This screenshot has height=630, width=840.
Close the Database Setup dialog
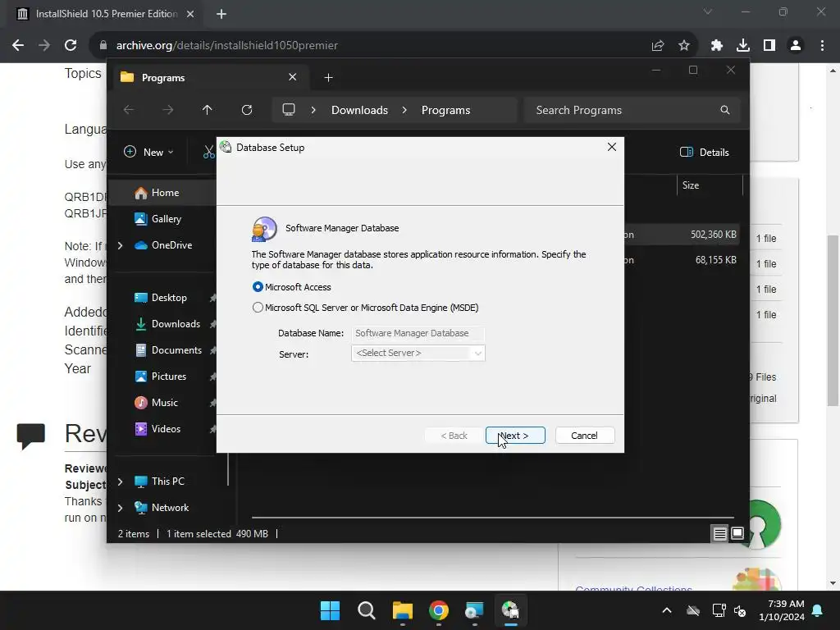(612, 147)
